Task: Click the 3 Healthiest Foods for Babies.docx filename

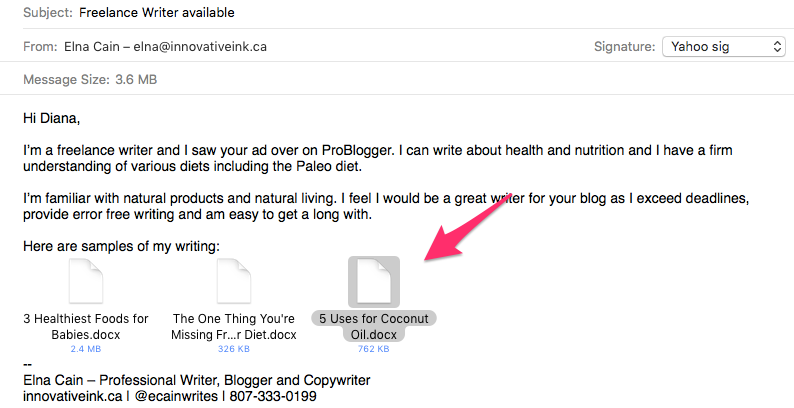Action: pyautogui.click(x=86, y=326)
